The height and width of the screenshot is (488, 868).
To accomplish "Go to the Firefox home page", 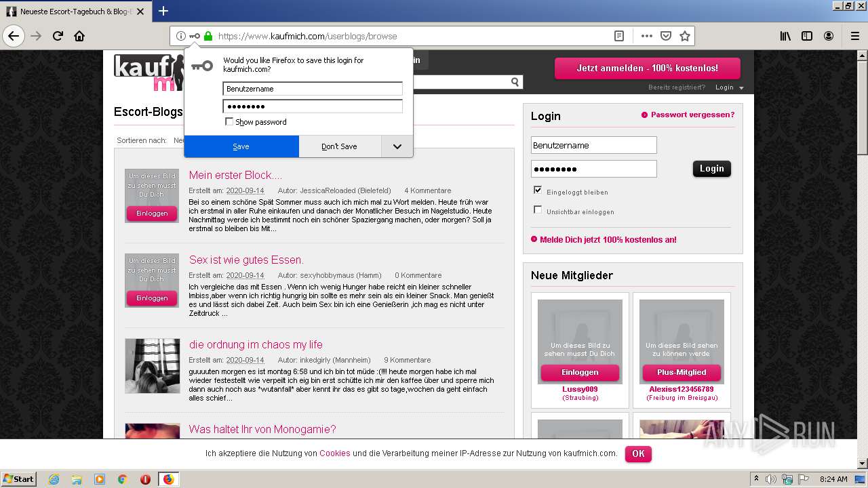I will 79,36.
